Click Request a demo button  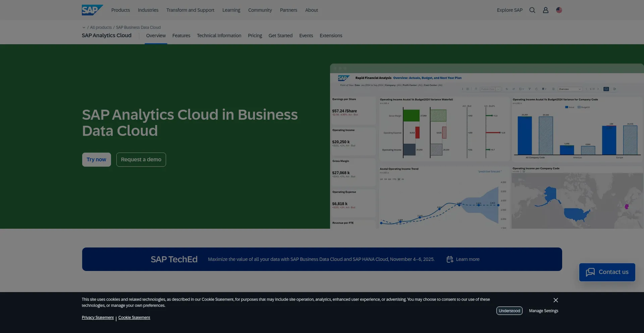(141, 160)
